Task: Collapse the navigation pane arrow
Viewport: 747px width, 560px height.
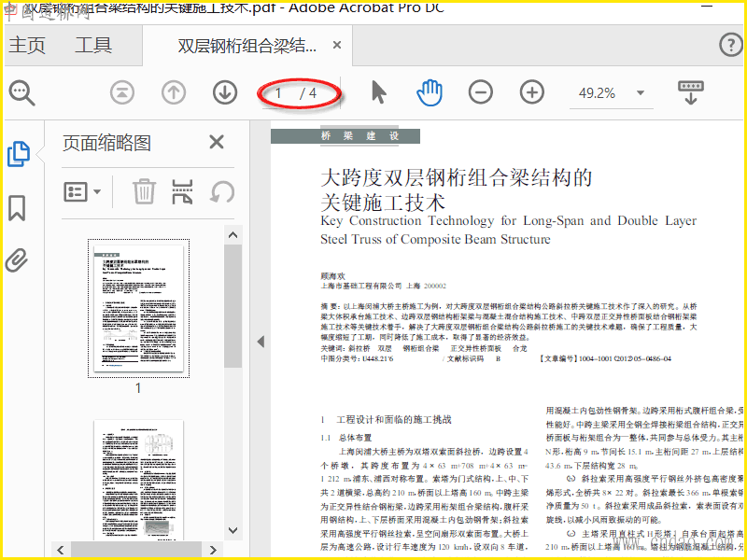Action: point(261,342)
